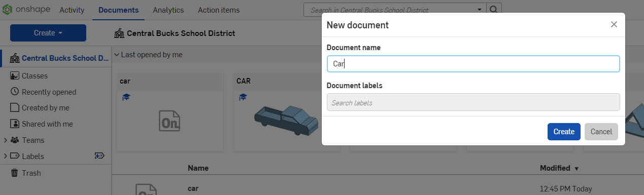The image size is (644, 195).
Task: Expand the Labels tree node
Action: (x=5, y=157)
